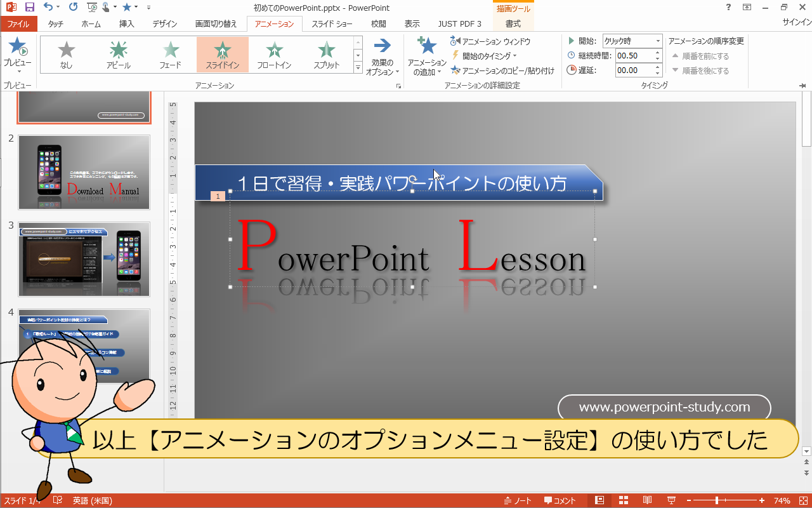Click the サインイン sign-in link

[797, 22]
